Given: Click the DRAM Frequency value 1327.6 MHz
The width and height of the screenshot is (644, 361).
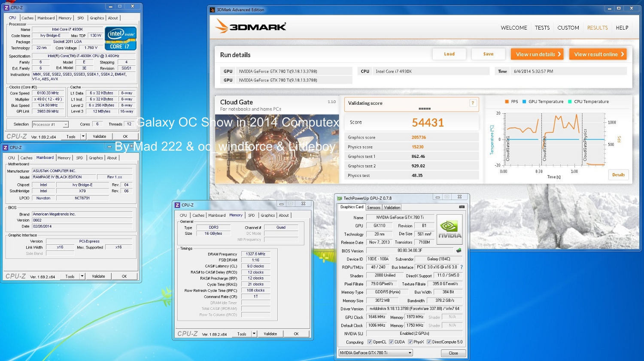Looking at the screenshot, I should point(255,254).
